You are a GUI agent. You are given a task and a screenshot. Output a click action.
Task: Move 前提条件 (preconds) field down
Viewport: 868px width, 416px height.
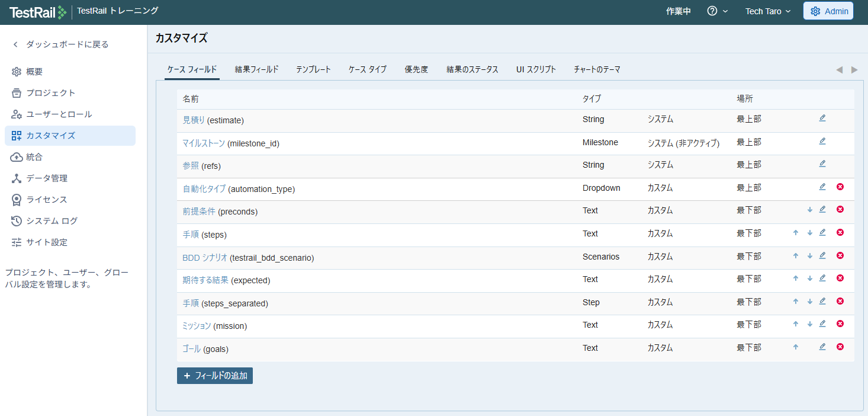point(809,210)
